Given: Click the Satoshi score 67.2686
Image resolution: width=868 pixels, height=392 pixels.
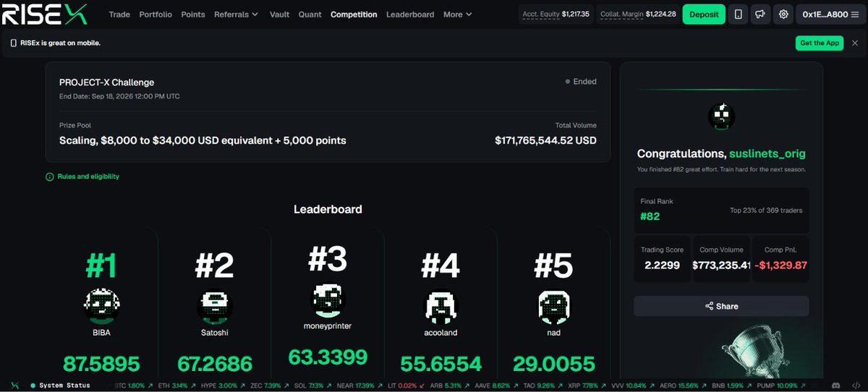Looking at the screenshot, I should [x=215, y=363].
